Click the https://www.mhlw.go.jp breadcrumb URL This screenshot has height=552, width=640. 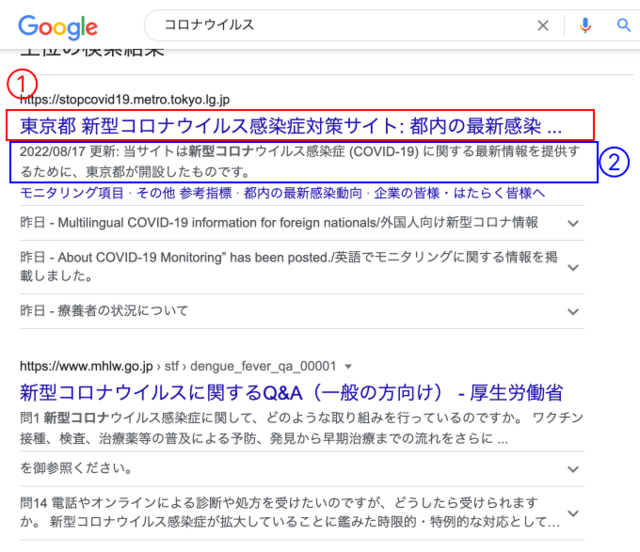point(86,366)
